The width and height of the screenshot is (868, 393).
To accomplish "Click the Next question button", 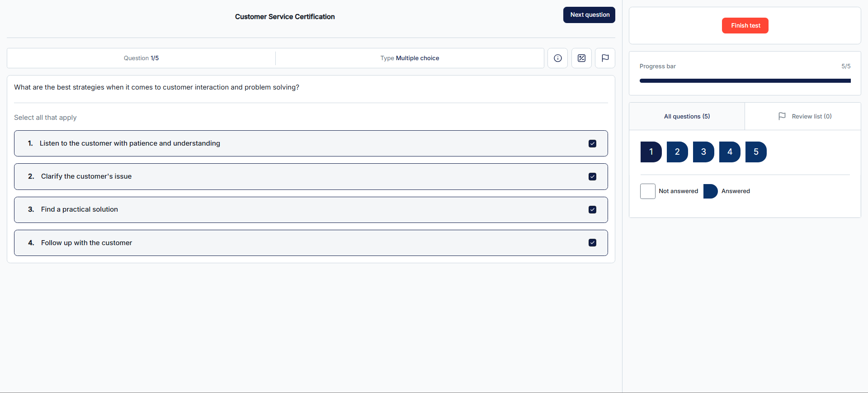I will [x=589, y=15].
